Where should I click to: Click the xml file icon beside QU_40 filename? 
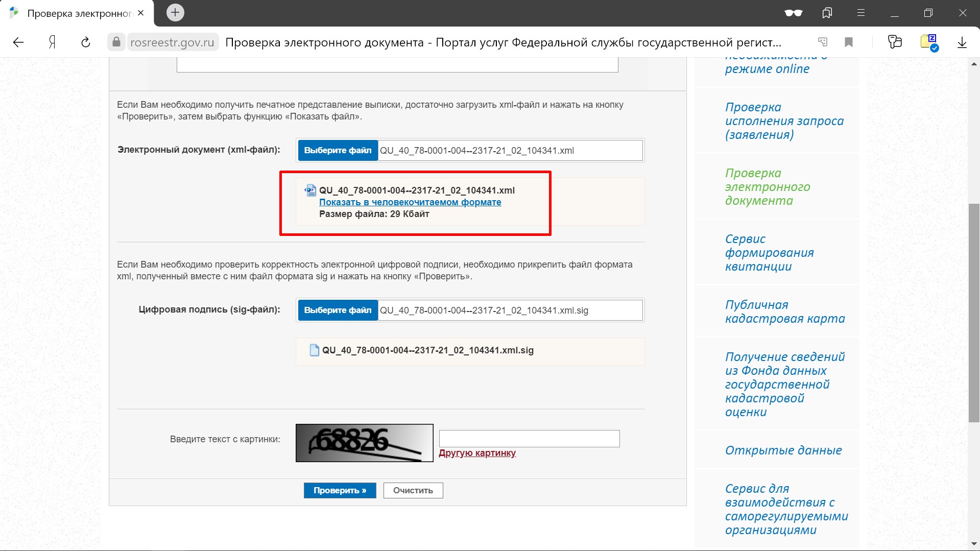310,190
